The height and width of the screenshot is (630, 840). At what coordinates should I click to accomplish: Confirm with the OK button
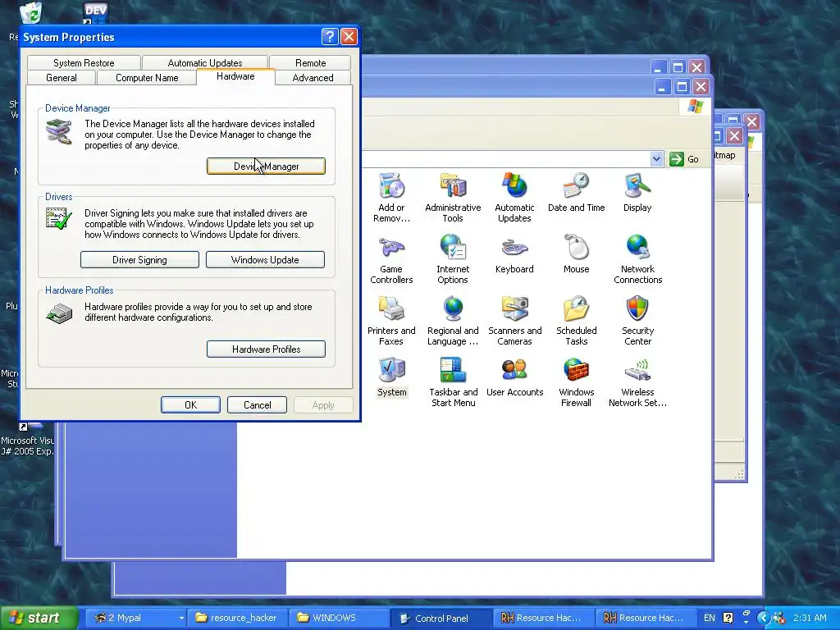190,405
